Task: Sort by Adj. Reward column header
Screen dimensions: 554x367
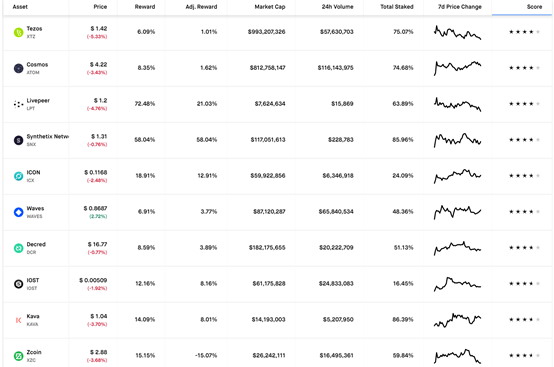Action: 201,7
